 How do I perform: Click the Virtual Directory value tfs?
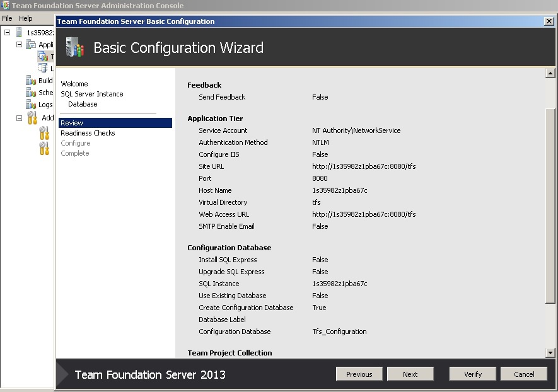click(316, 202)
